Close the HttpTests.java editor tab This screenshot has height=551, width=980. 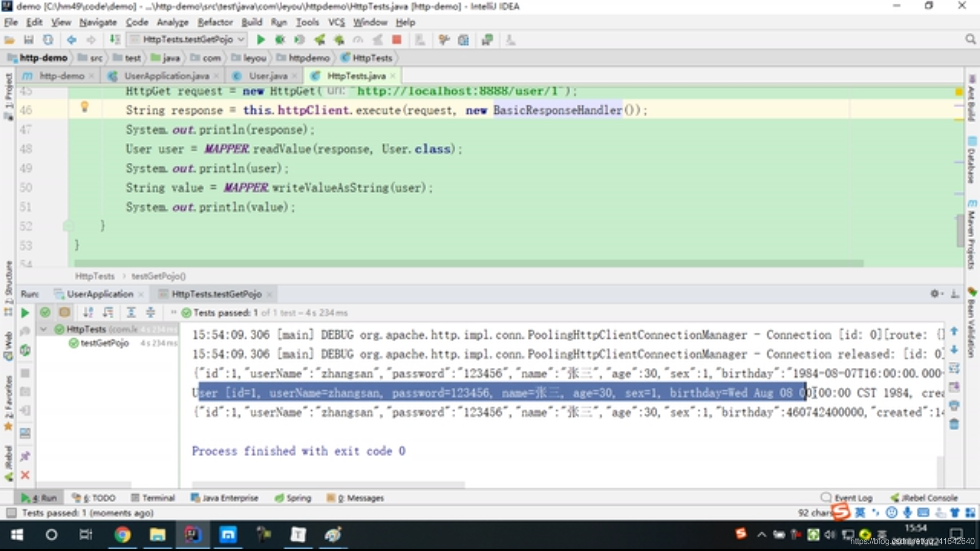pyautogui.click(x=393, y=76)
